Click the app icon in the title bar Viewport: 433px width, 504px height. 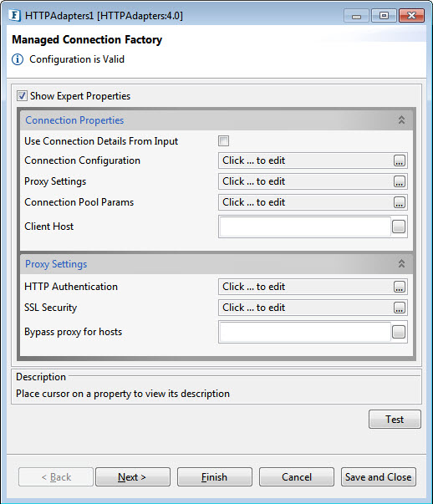click(x=15, y=15)
